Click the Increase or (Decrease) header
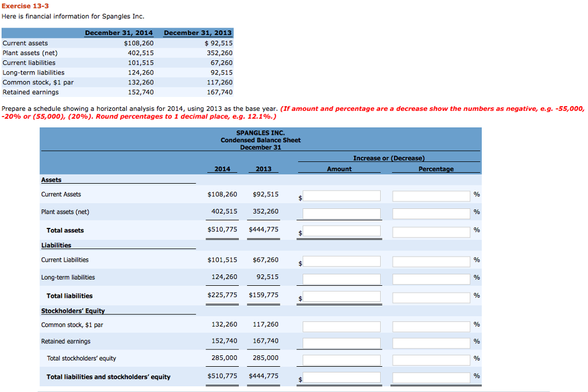Image resolution: width=588 pixels, height=392 pixels. click(x=389, y=158)
